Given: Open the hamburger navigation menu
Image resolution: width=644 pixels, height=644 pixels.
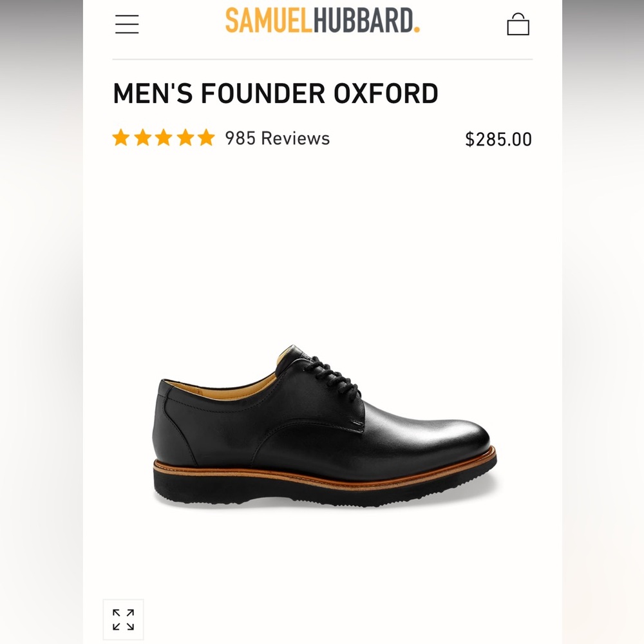Looking at the screenshot, I should pyautogui.click(x=126, y=24).
